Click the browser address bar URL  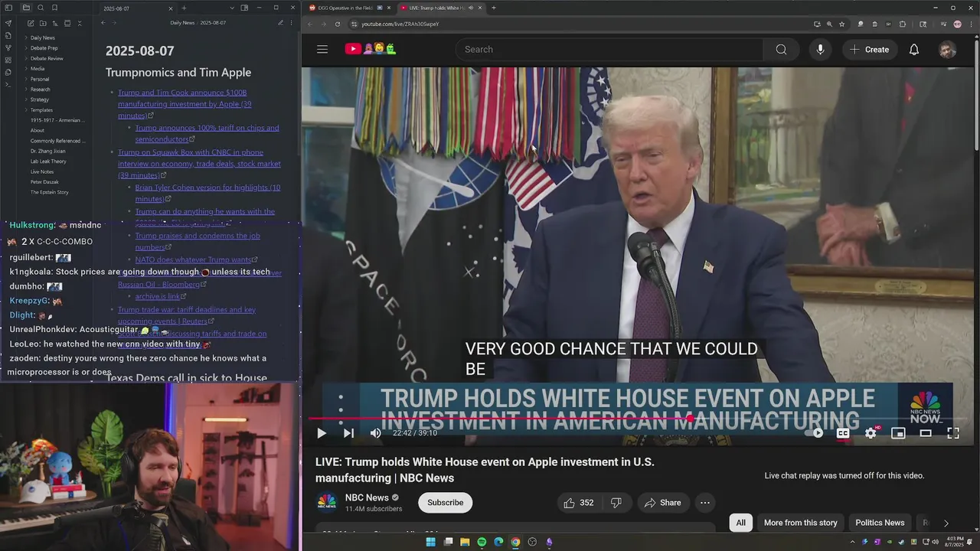click(400, 24)
